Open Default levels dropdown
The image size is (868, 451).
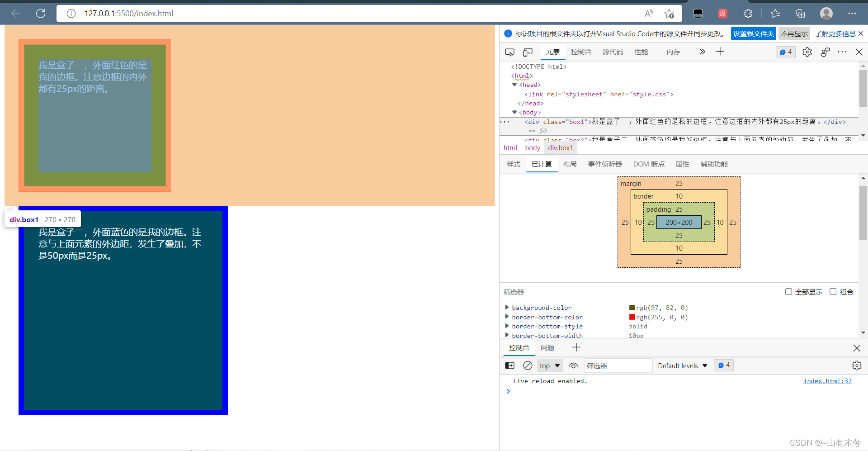tap(682, 366)
